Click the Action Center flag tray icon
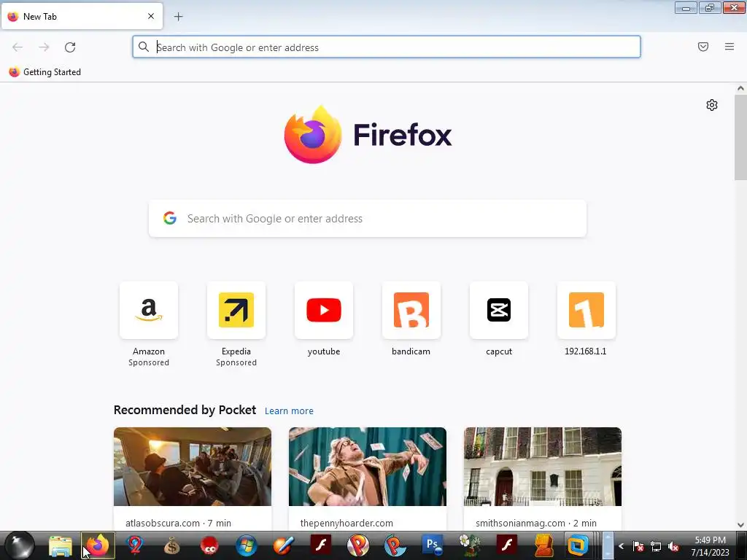 click(638, 547)
